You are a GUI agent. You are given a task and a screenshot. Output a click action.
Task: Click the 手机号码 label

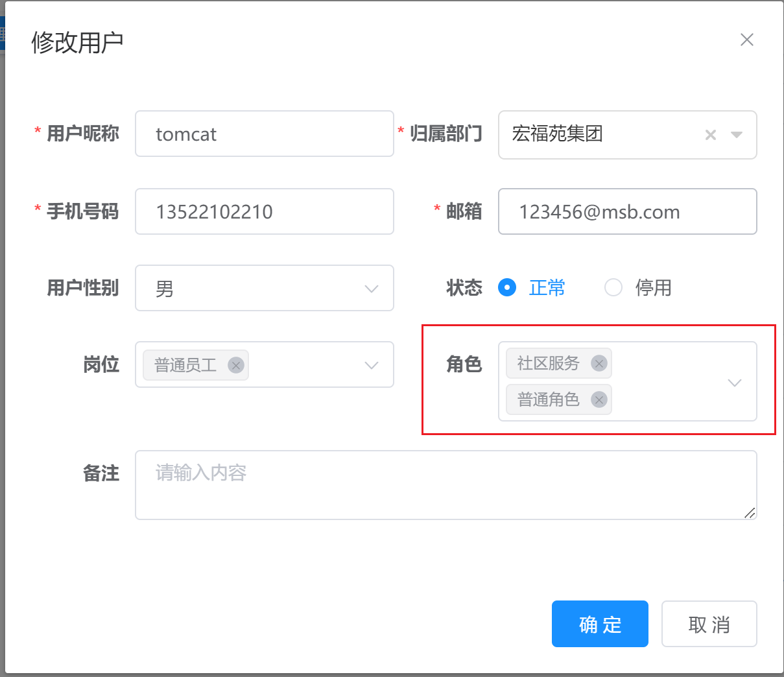(83, 211)
